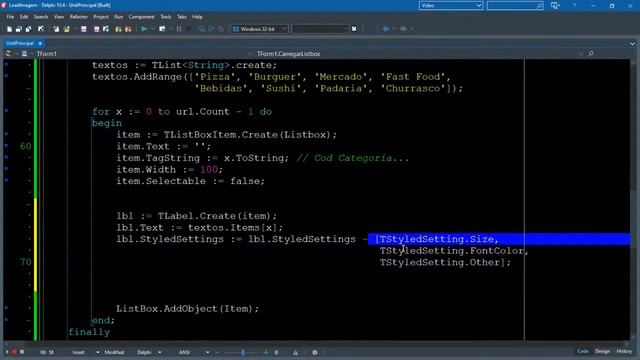Click the gutter at line number 60

pyautogui.click(x=25, y=147)
